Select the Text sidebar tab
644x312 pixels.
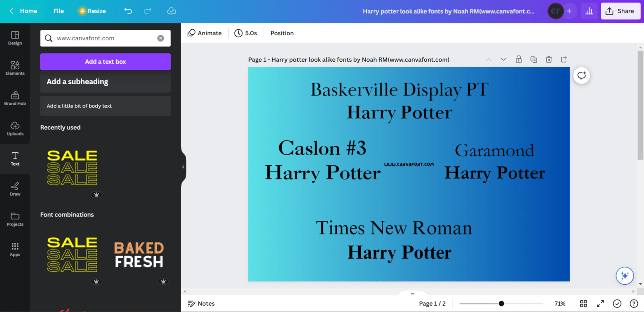click(15, 159)
